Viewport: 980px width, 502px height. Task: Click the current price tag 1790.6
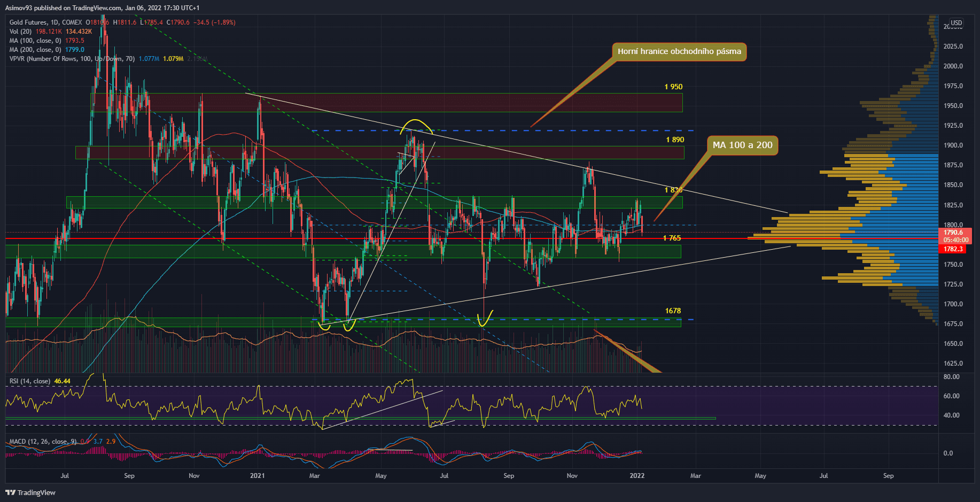pyautogui.click(x=953, y=233)
